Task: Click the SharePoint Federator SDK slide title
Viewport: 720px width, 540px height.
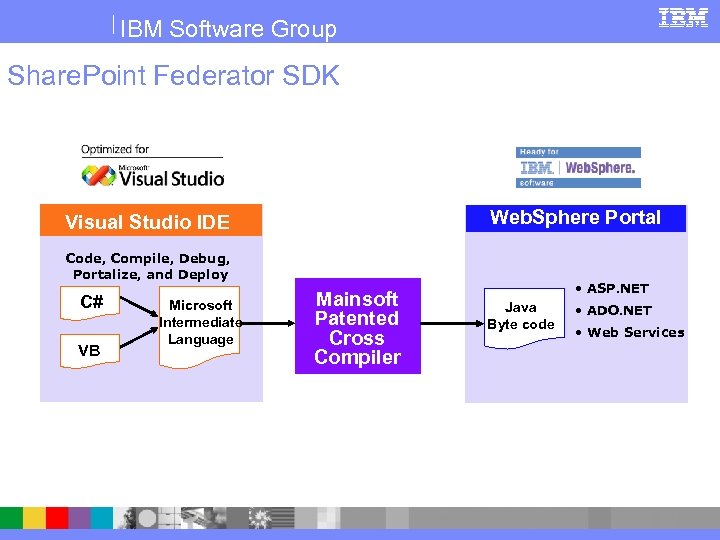Action: pos(174,75)
